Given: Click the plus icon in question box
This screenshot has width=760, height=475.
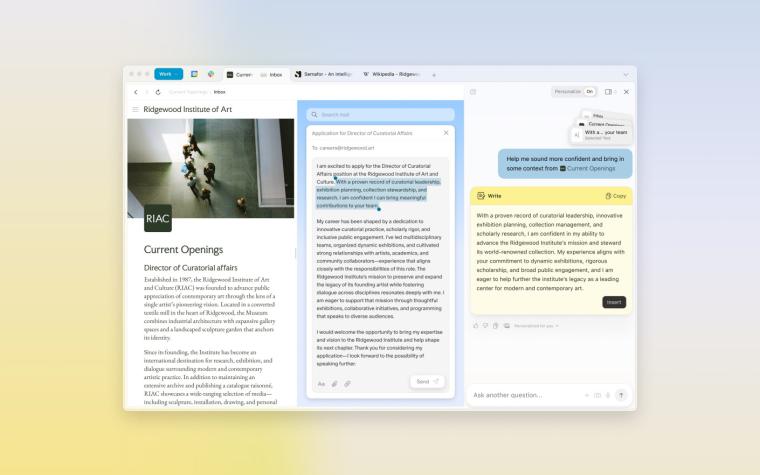Looking at the screenshot, I should (x=586, y=396).
